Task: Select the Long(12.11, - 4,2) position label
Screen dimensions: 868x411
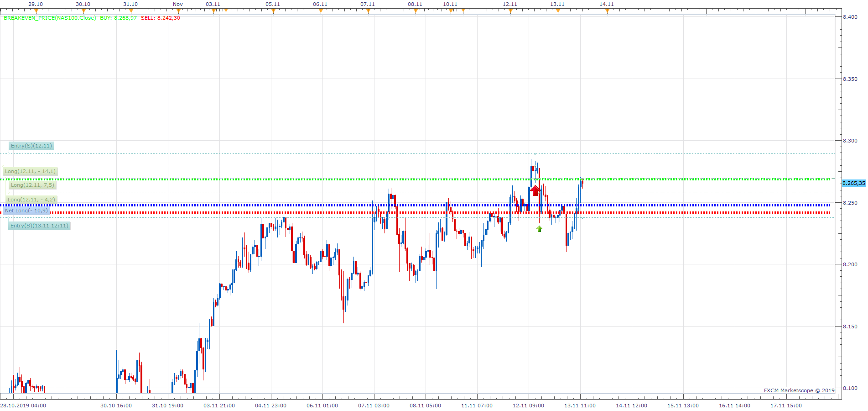Action: pyautogui.click(x=31, y=200)
